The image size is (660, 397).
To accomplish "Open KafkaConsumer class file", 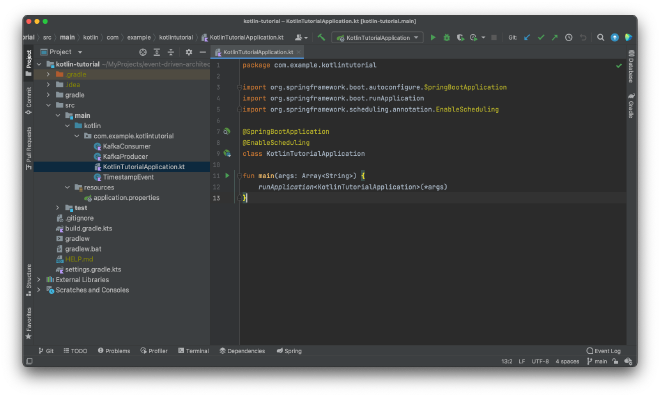I will [x=122, y=147].
